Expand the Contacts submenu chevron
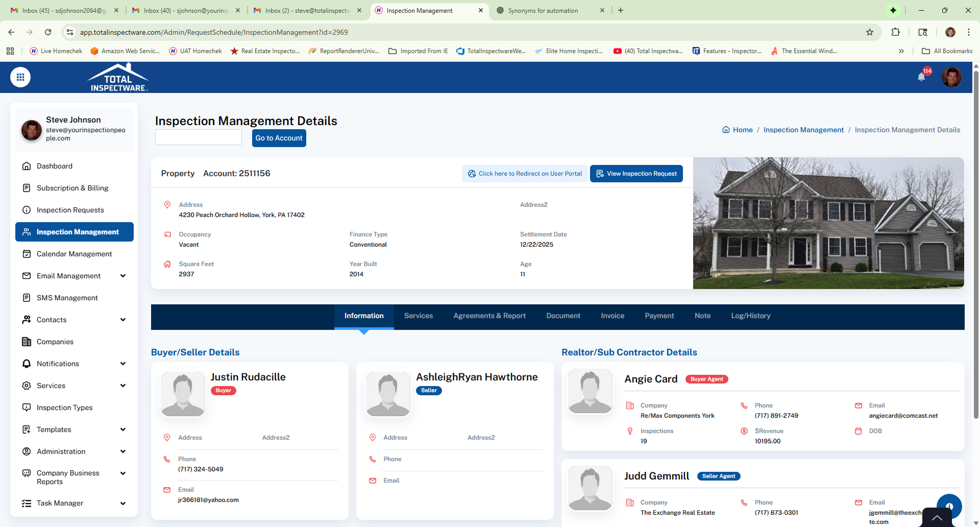The image size is (980, 527). point(123,320)
